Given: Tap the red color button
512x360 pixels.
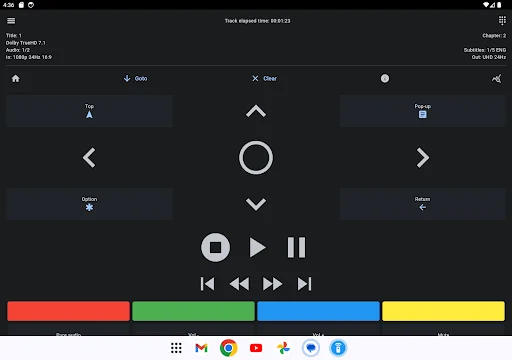Looking at the screenshot, I should [x=68, y=311].
